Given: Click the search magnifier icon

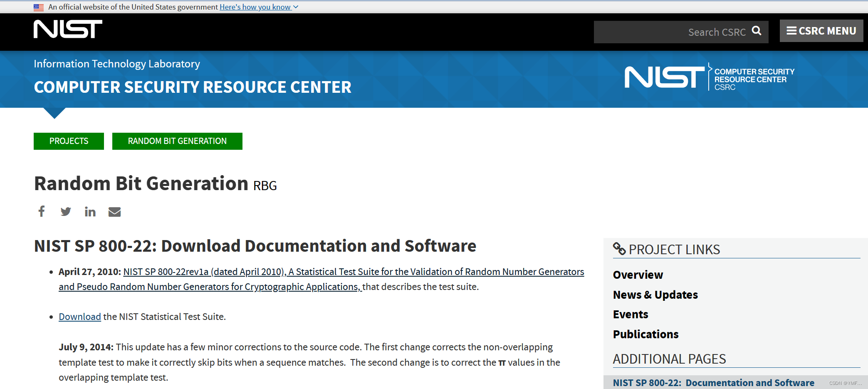Looking at the screenshot, I should click(757, 31).
